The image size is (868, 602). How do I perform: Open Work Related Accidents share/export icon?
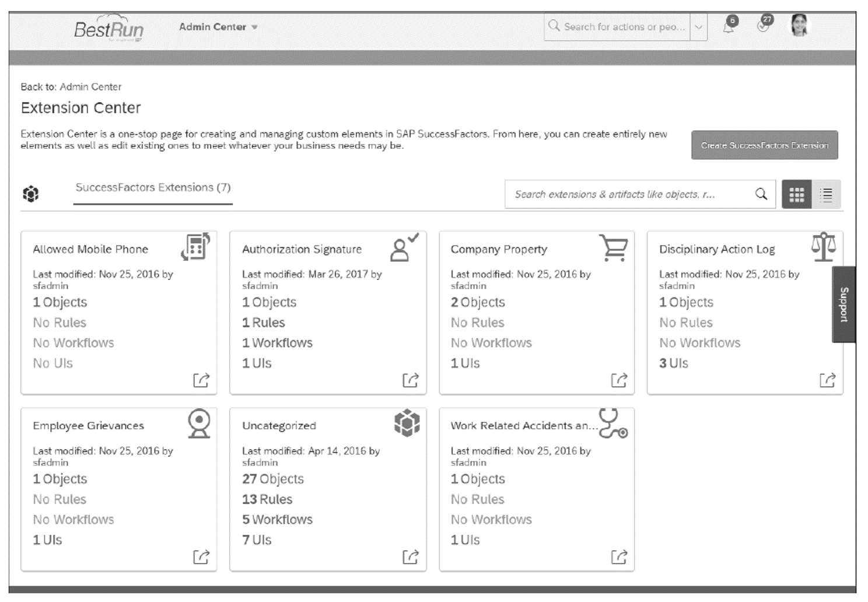(x=619, y=557)
